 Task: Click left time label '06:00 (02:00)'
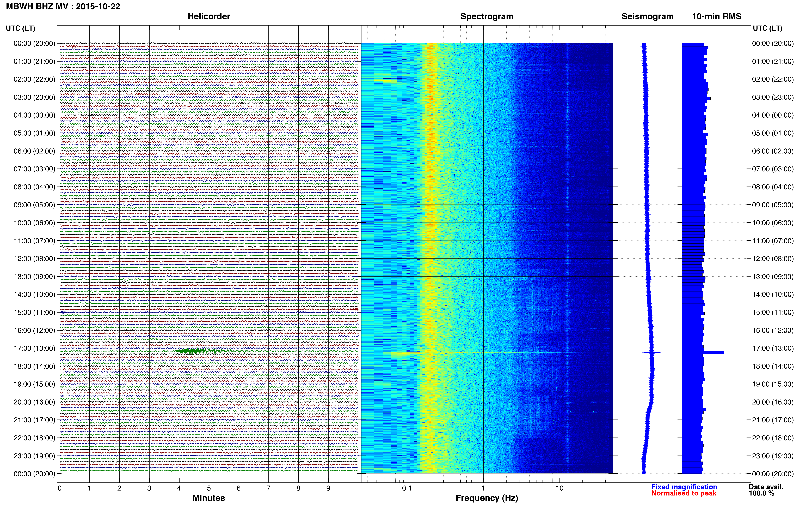click(x=34, y=151)
